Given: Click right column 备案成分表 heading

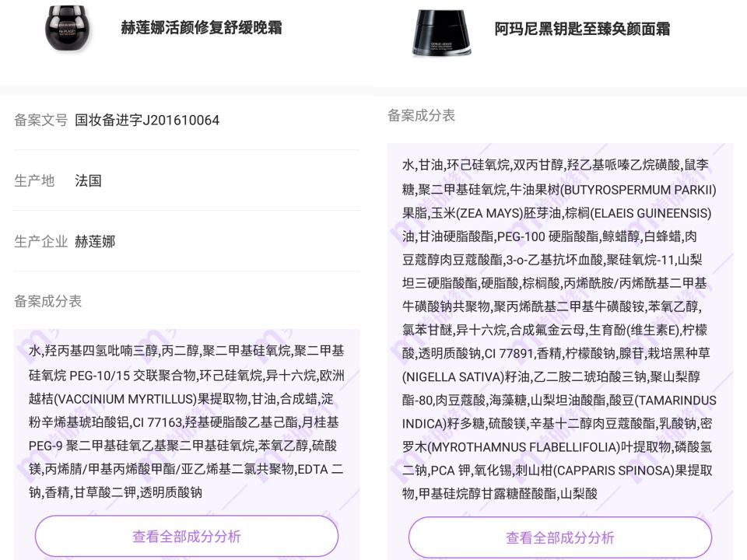Looking at the screenshot, I should tap(421, 115).
